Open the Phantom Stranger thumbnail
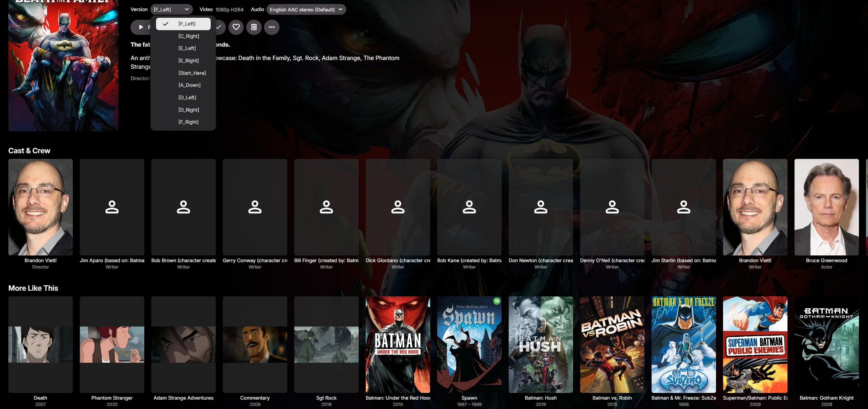This screenshot has height=409, width=868. coord(112,344)
